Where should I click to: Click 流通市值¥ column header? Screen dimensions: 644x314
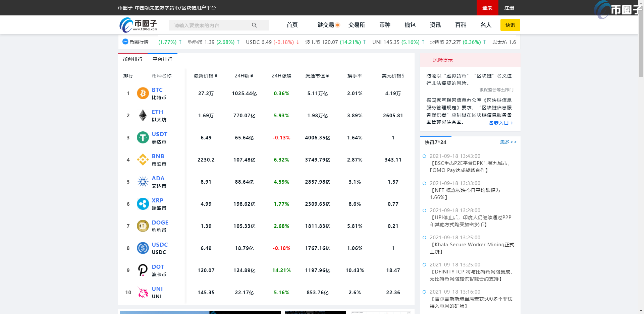tap(317, 76)
